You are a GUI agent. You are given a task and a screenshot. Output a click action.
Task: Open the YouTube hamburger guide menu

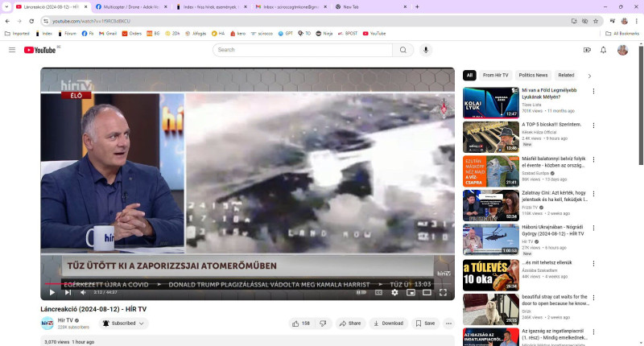[x=12, y=50]
